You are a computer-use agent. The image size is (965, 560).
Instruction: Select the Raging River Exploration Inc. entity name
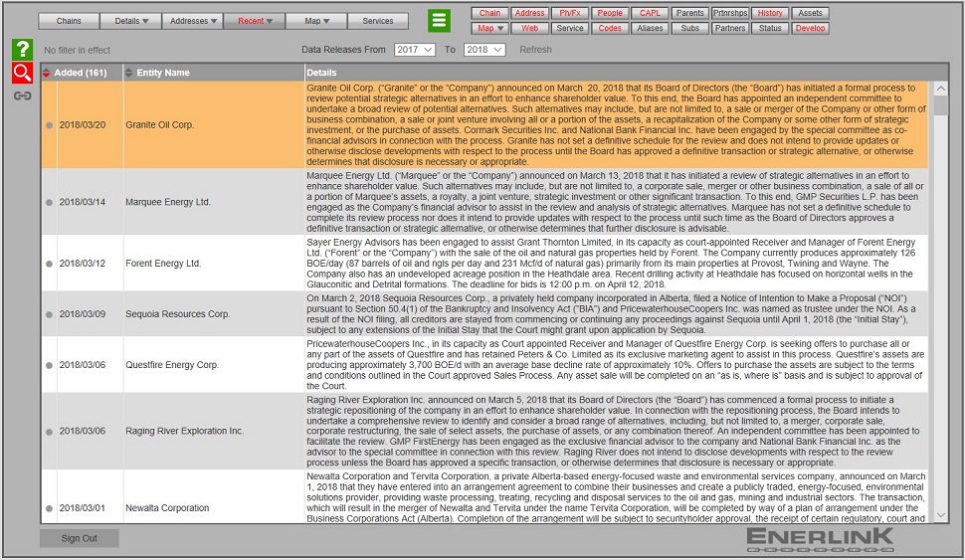(185, 432)
